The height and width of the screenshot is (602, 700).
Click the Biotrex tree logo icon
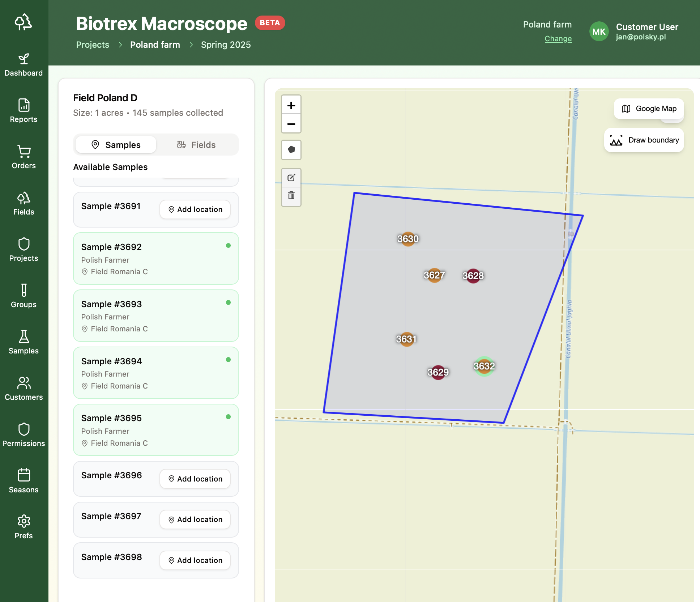coord(24,22)
